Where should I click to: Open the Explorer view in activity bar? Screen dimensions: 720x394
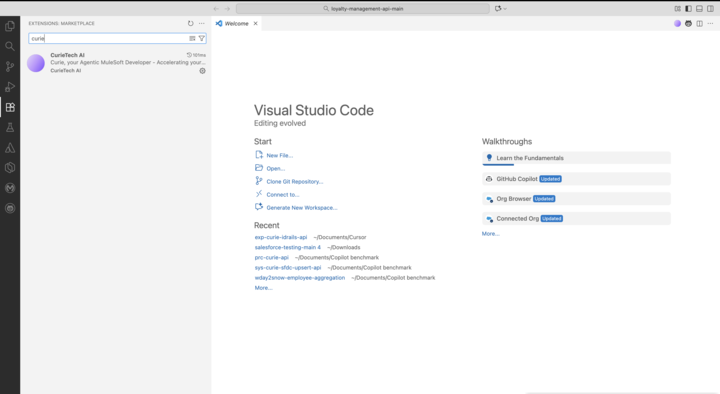pyautogui.click(x=10, y=26)
